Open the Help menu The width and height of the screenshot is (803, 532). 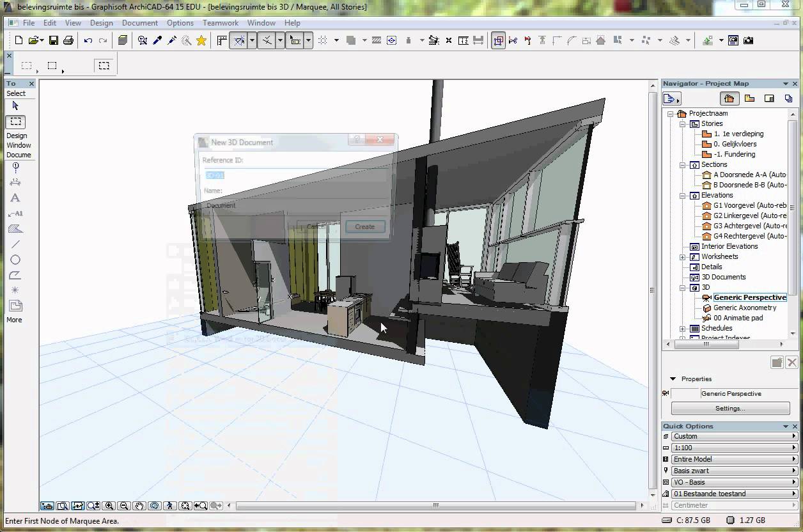tap(292, 23)
